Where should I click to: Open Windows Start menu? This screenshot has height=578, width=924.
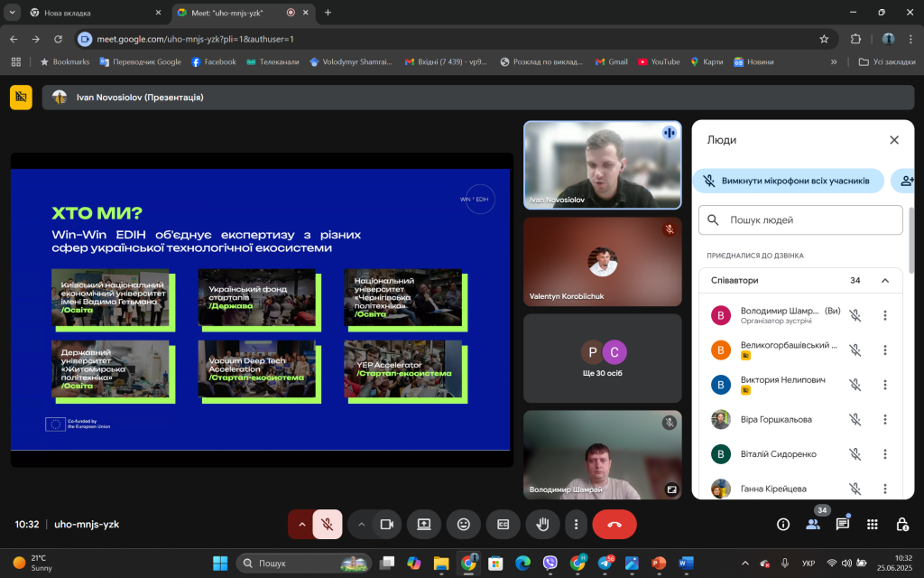[x=220, y=564]
